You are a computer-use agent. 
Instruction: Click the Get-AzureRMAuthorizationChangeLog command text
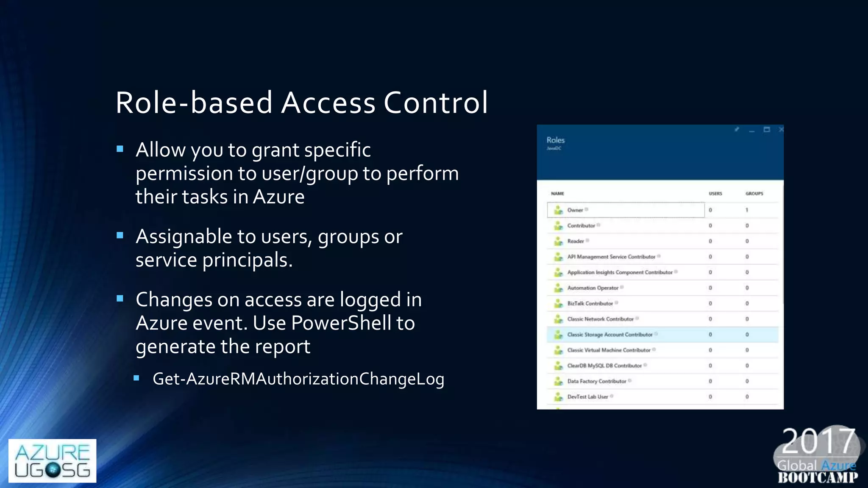click(298, 379)
